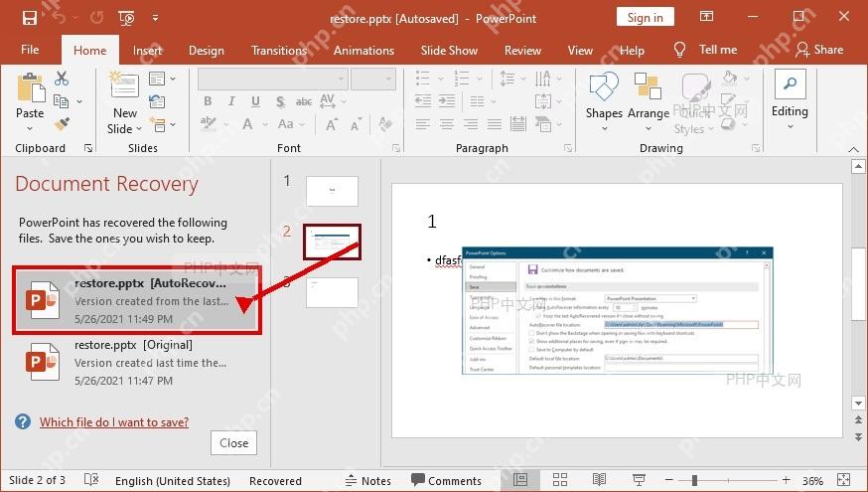This screenshot has height=492, width=868.
Task: Click Increase Font Size icon
Action: (332, 124)
